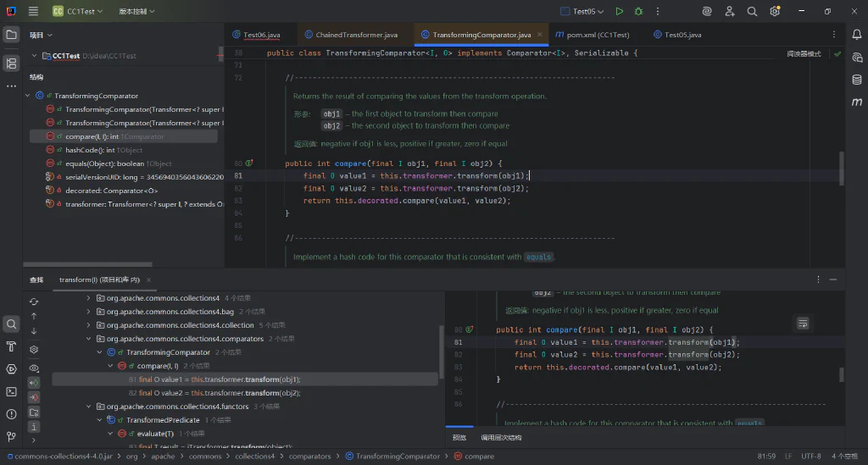This screenshot has width=868, height=465.
Task: Expand org.apache.commons.collections4.bag results
Action: pos(88,312)
